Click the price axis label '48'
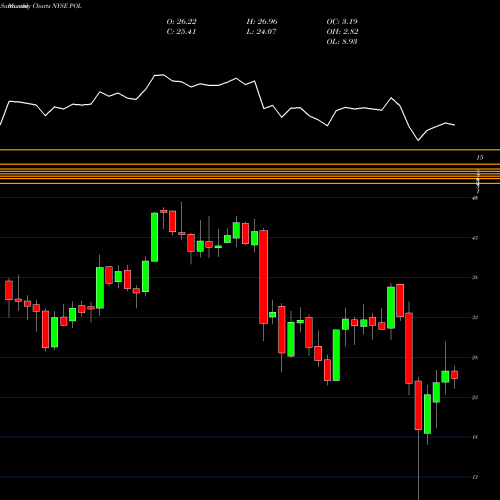This screenshot has height=500, width=500. click(475, 198)
